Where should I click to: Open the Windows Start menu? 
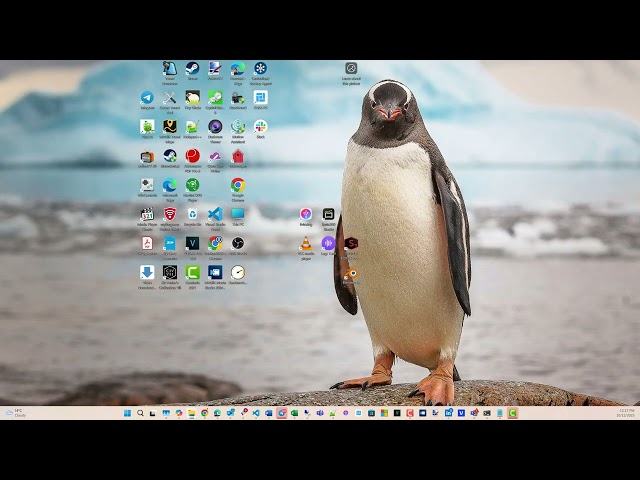click(127, 413)
